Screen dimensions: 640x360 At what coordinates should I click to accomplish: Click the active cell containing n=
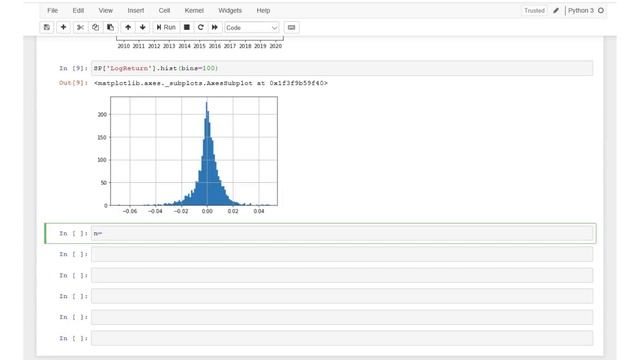pyautogui.click(x=342, y=233)
